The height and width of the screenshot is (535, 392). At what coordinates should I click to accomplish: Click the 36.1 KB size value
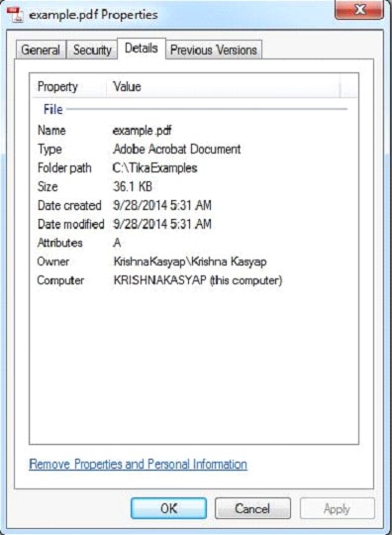point(133,186)
